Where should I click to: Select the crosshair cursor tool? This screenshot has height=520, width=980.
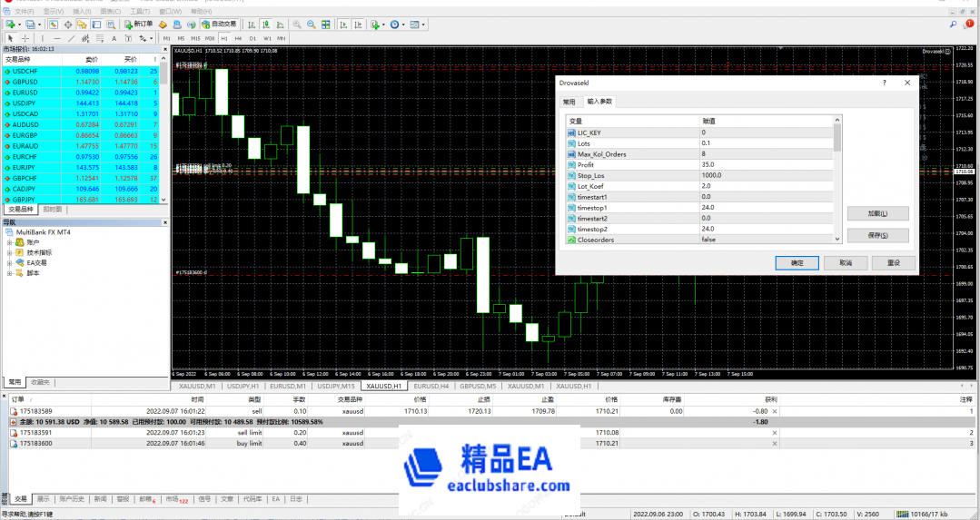coord(25,39)
